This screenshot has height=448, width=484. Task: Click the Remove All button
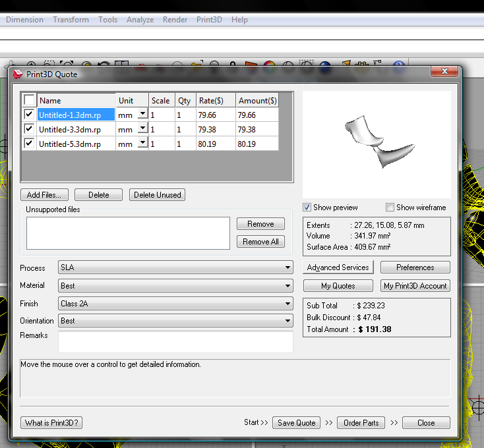(x=260, y=242)
